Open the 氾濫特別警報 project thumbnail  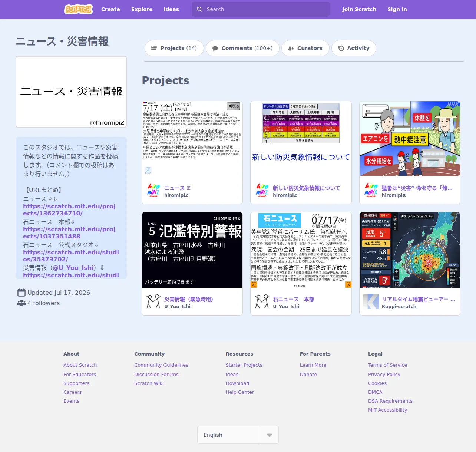192,250
